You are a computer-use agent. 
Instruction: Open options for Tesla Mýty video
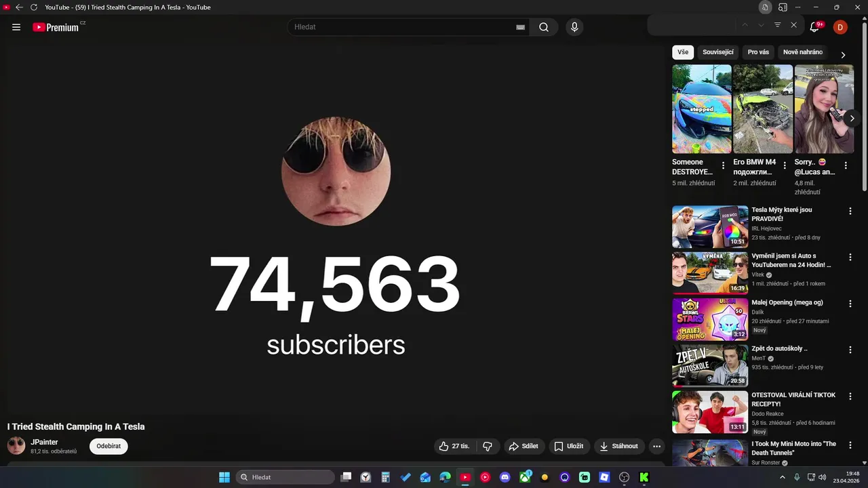(x=850, y=211)
